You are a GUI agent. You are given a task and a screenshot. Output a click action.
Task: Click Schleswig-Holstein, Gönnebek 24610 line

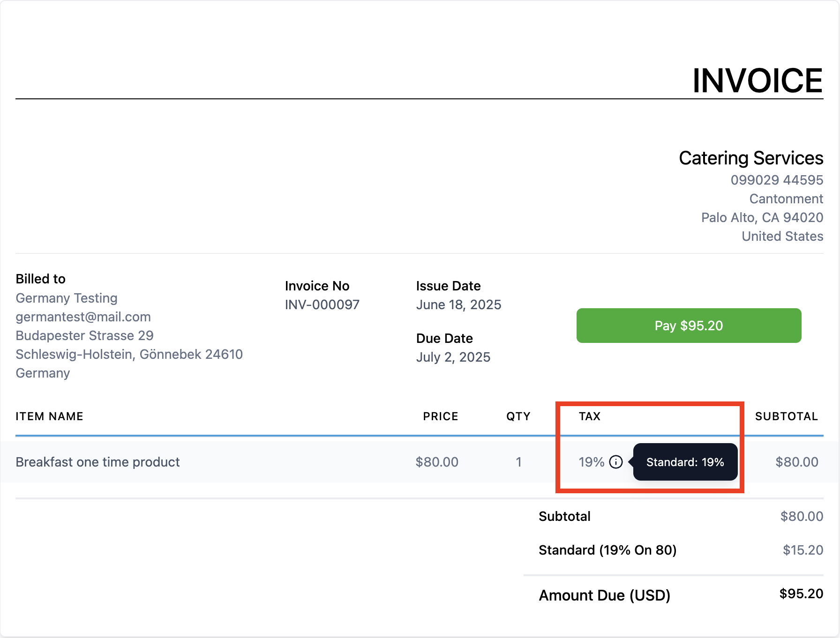click(x=129, y=355)
